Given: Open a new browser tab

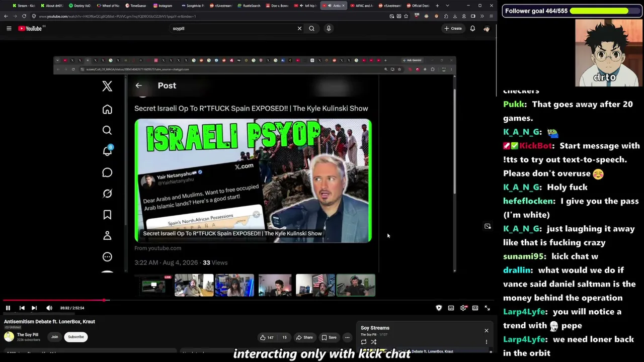Looking at the screenshot, I should pyautogui.click(x=437, y=6).
